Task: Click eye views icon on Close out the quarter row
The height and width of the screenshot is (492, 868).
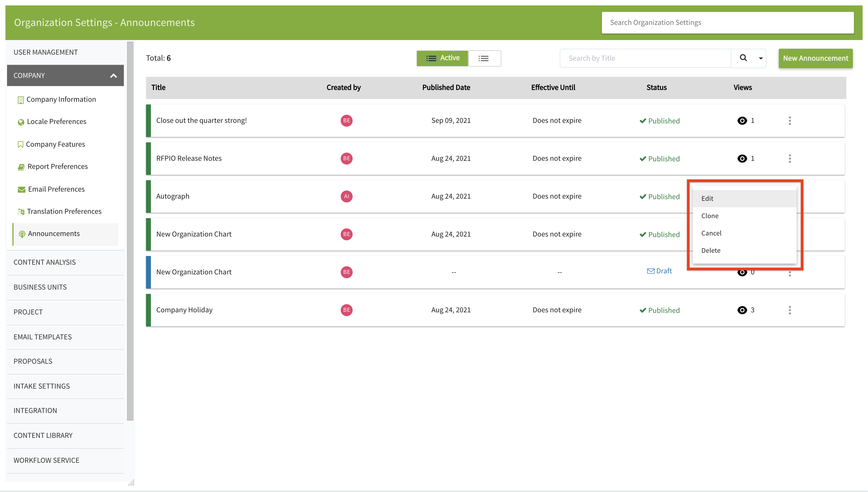Action: 742,121
